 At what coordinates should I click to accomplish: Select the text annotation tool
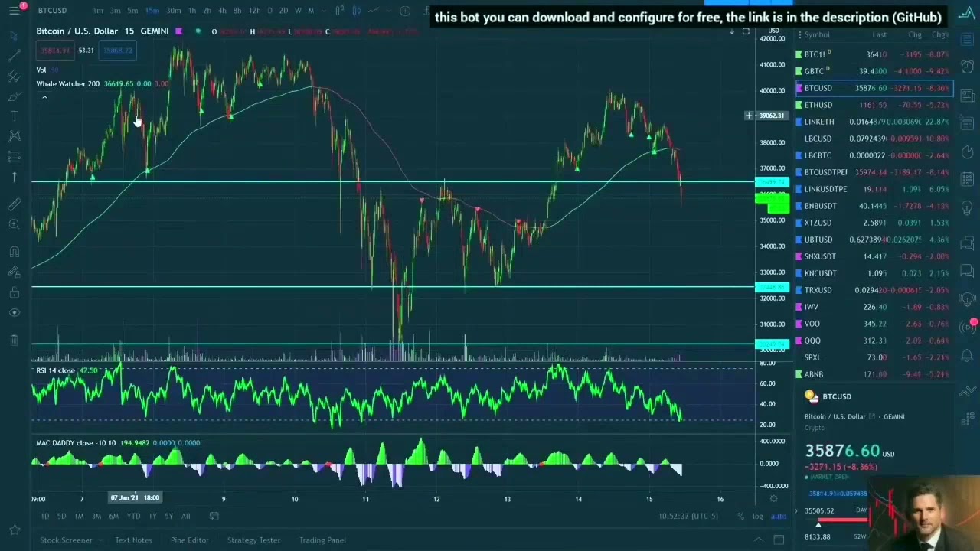tap(14, 116)
